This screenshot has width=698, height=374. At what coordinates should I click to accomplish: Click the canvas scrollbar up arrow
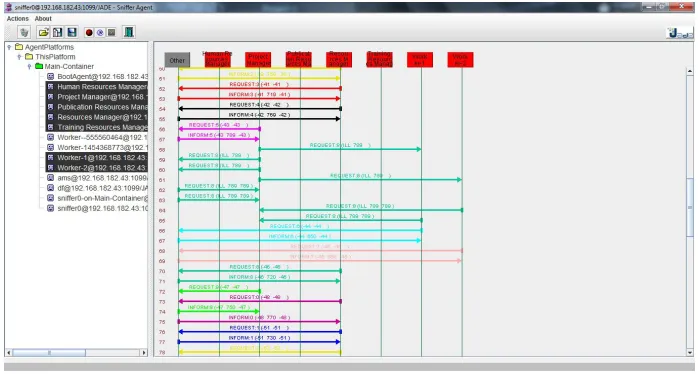pyautogui.click(x=690, y=71)
